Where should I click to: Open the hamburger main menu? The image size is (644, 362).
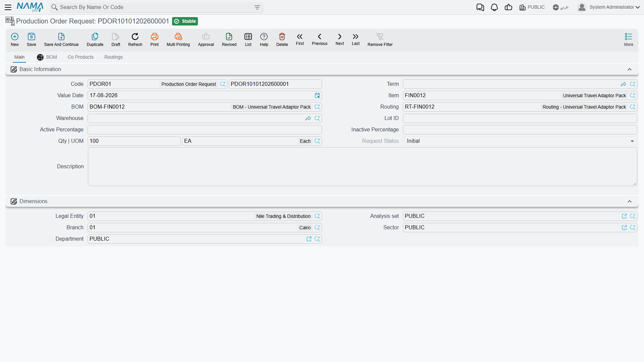(8, 7)
